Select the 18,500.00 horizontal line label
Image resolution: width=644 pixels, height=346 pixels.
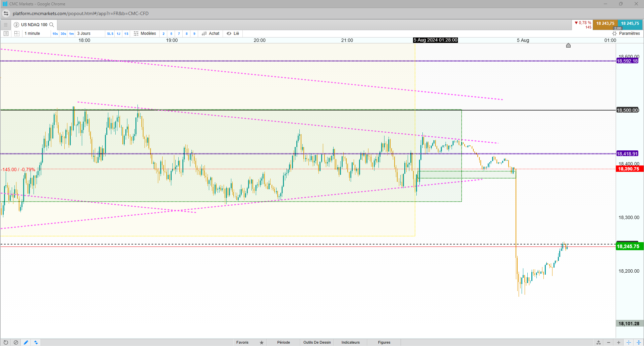tap(628, 110)
